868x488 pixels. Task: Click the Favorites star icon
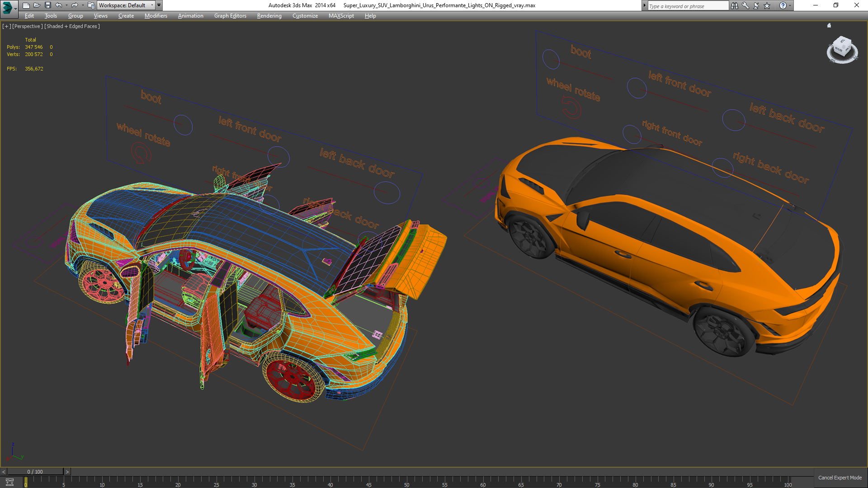(767, 5)
